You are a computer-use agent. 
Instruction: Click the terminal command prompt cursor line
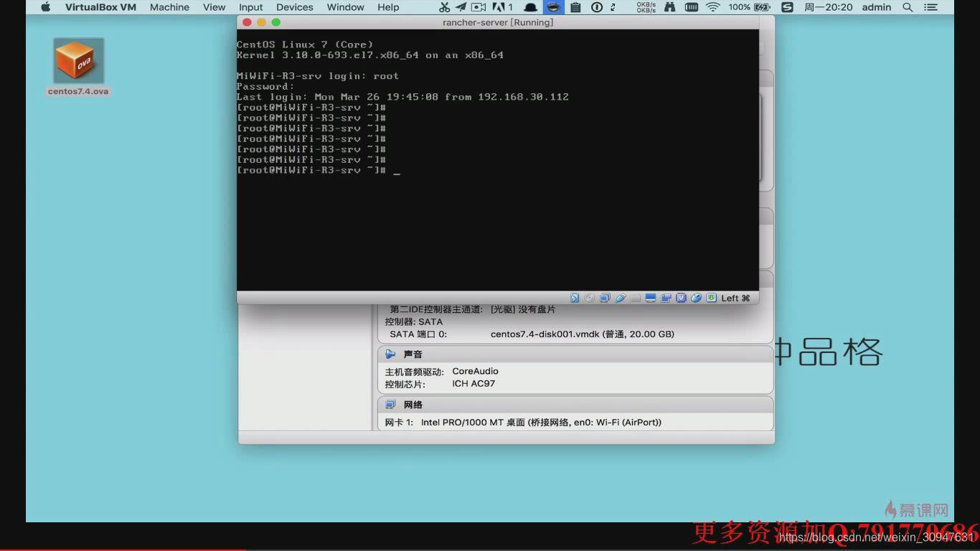(319, 171)
